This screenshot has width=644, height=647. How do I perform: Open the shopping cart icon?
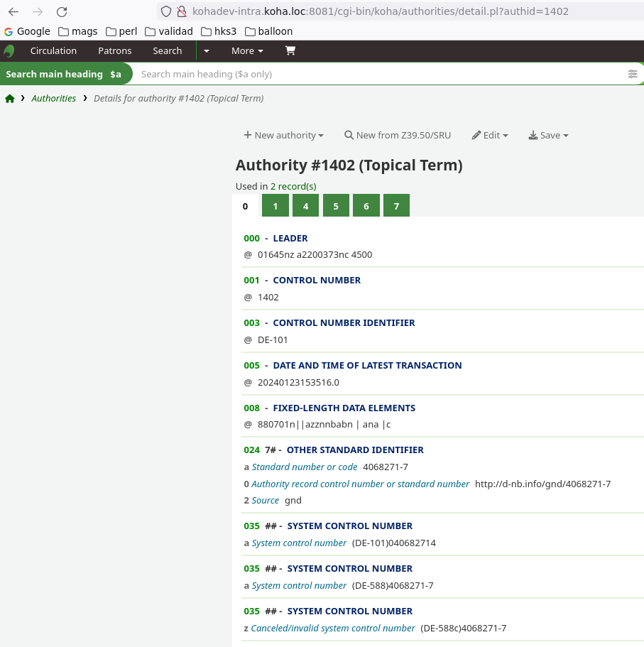(290, 51)
